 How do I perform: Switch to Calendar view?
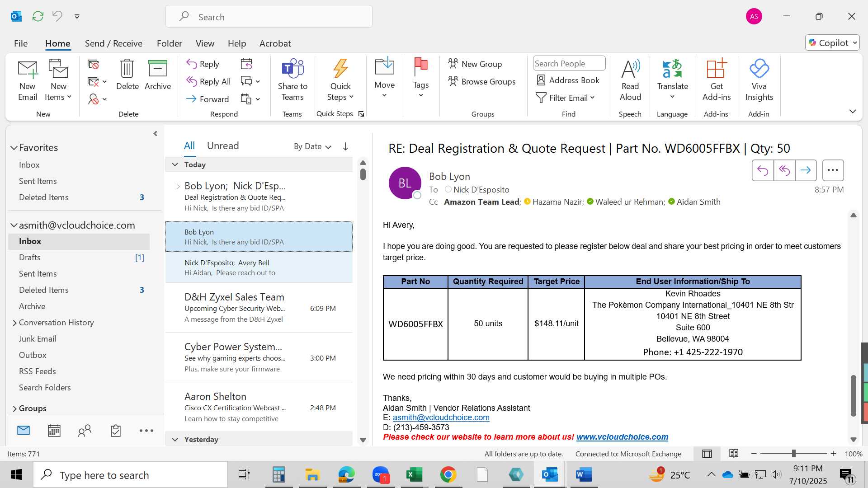(x=54, y=431)
